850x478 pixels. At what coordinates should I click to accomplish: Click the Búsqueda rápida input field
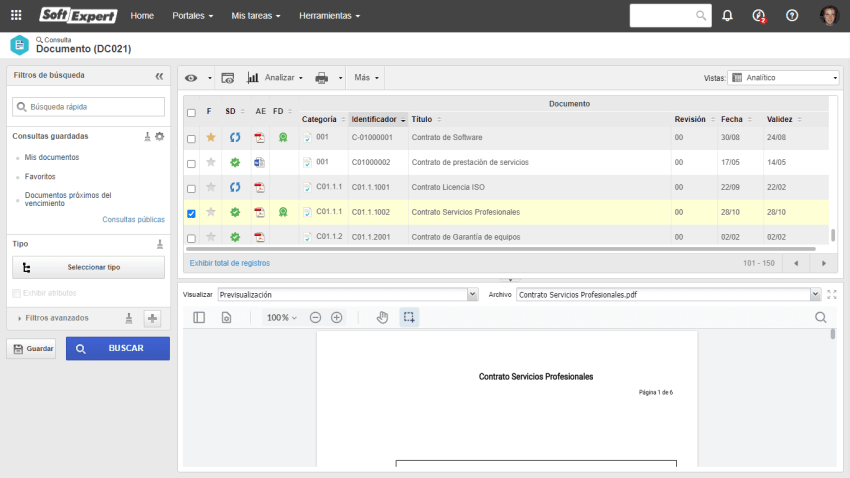click(x=88, y=106)
